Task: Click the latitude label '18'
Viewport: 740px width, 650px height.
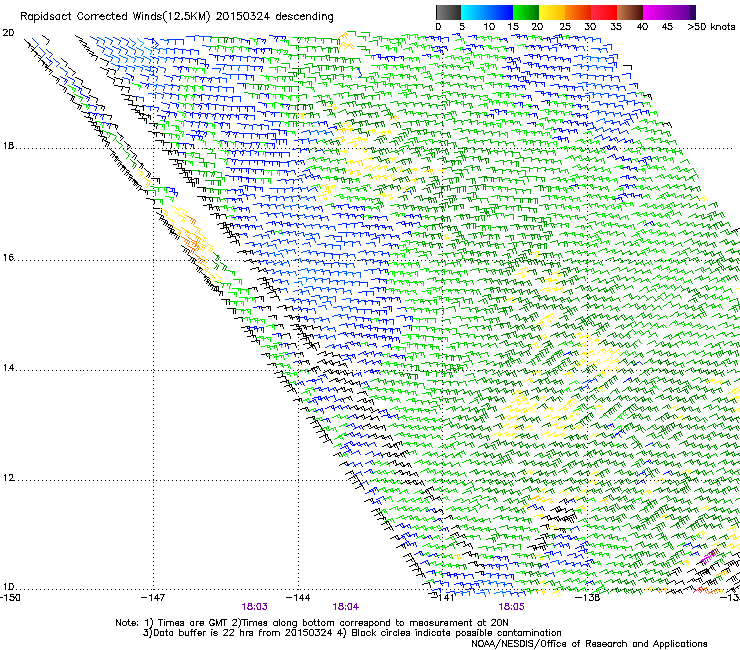Action: click(8, 146)
